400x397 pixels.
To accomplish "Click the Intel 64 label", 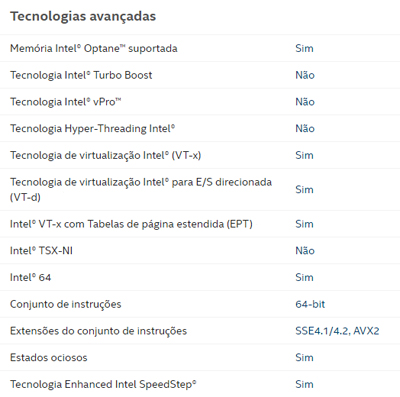I will tap(30, 277).
